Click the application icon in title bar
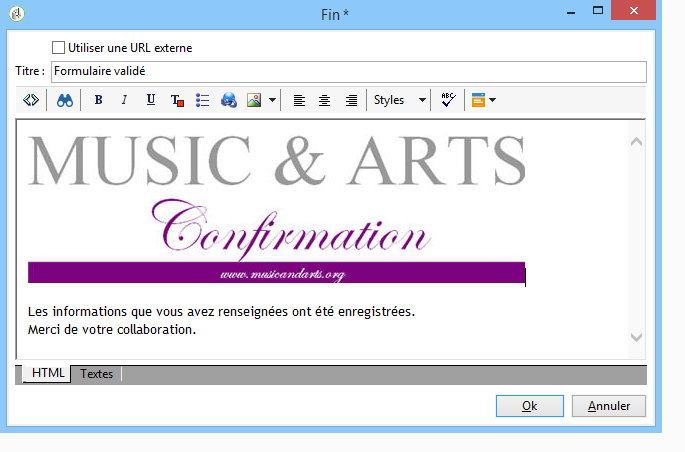 (17, 14)
